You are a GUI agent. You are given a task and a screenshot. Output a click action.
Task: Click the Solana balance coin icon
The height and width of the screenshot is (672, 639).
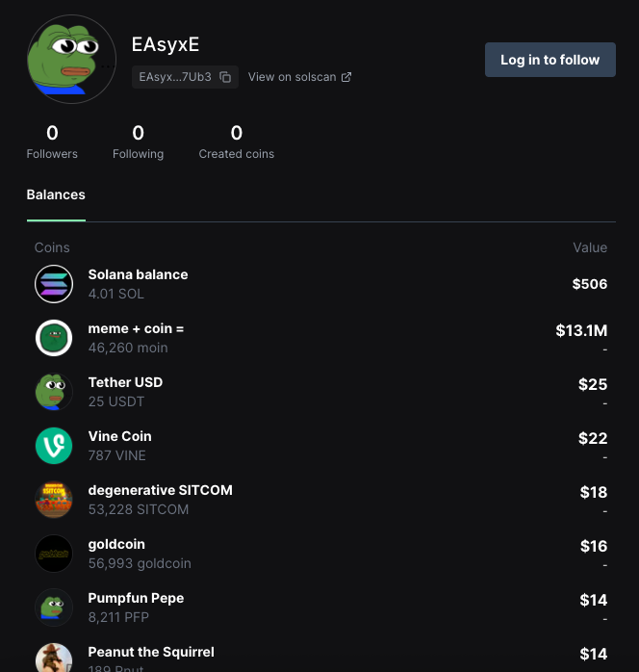click(x=54, y=284)
